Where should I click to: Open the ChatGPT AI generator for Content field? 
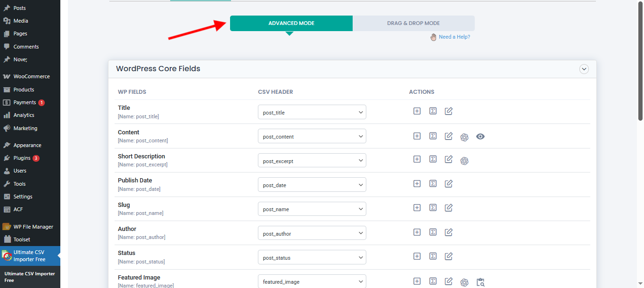point(464,137)
